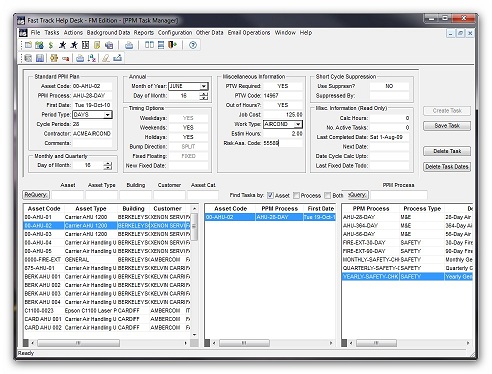The image size is (492, 374).
Task: Click the asset list vertical scrollbar thumb
Action: pyautogui.click(x=194, y=227)
